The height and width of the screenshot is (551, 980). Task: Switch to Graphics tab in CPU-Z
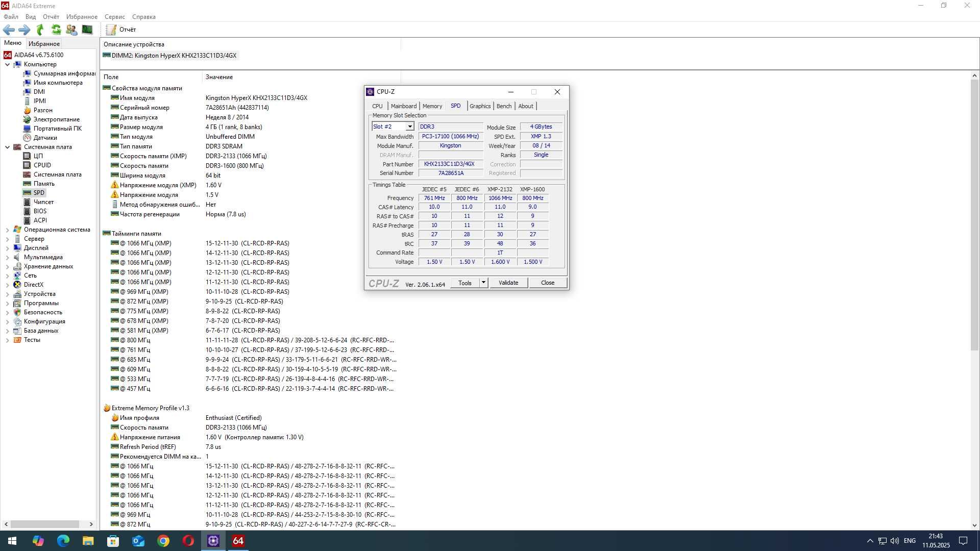pos(480,106)
